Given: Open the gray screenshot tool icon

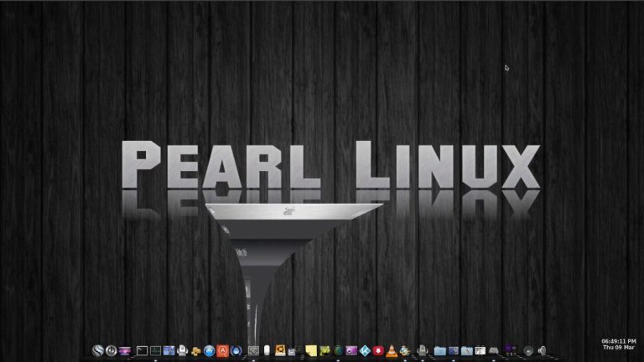Looking at the screenshot, I should point(253,350).
